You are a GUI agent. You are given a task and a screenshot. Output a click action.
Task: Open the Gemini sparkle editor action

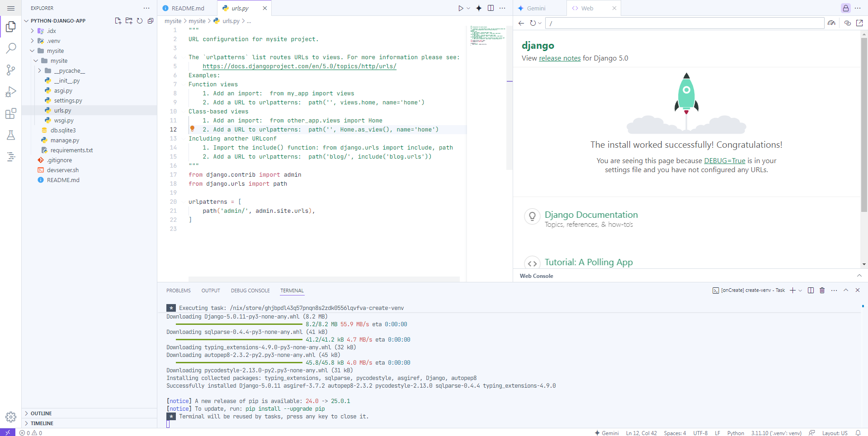coord(479,8)
